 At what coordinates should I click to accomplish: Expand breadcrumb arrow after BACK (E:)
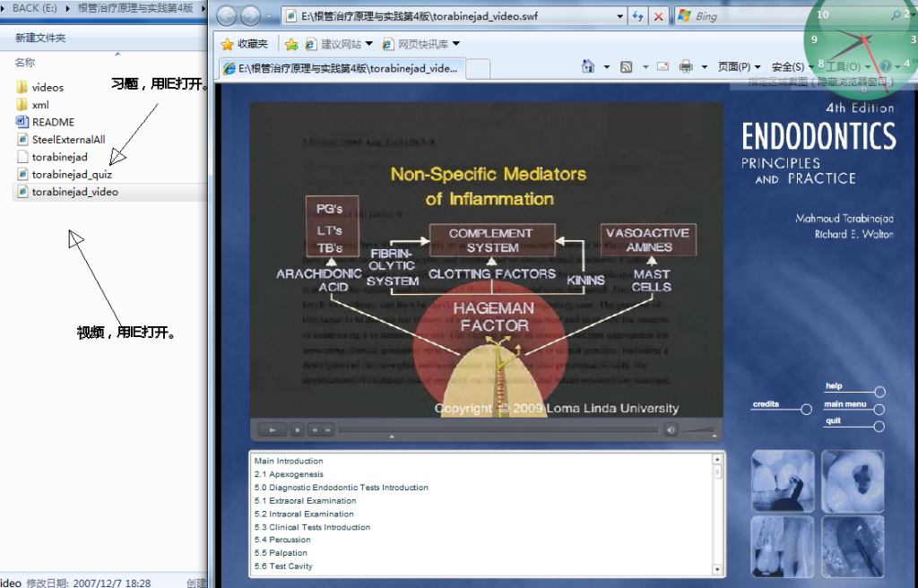point(67,8)
